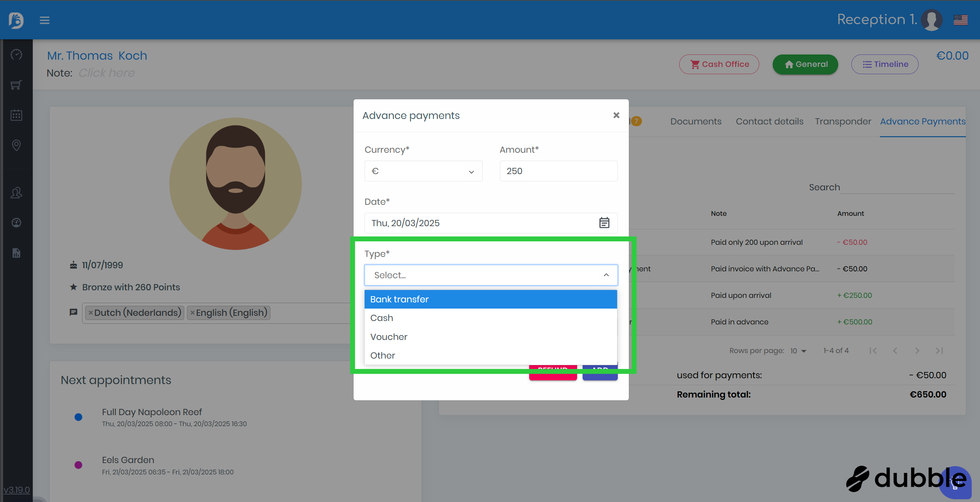Open the hamburger navigation menu
Image resolution: width=980 pixels, height=502 pixels.
[x=44, y=20]
